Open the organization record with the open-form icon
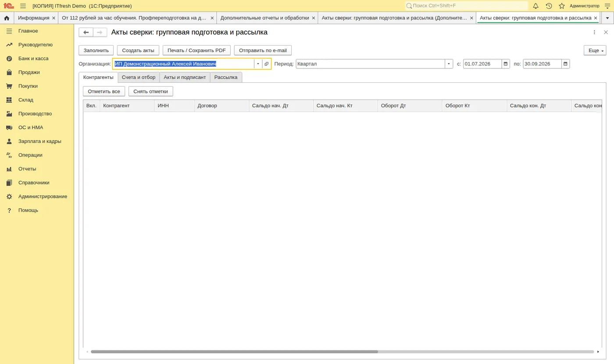Image resolution: width=614 pixels, height=364 pixels. pyautogui.click(x=266, y=64)
